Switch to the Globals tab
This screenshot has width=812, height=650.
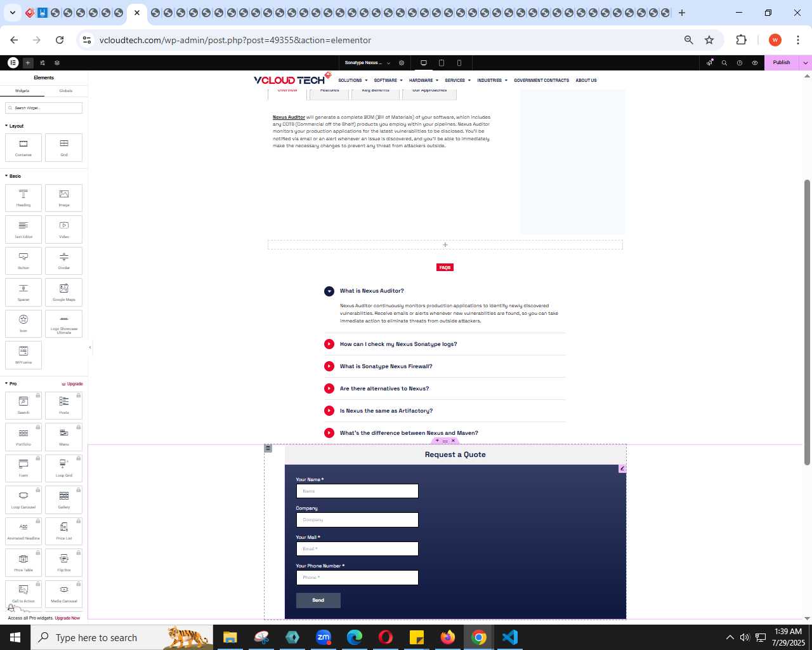[x=66, y=91]
